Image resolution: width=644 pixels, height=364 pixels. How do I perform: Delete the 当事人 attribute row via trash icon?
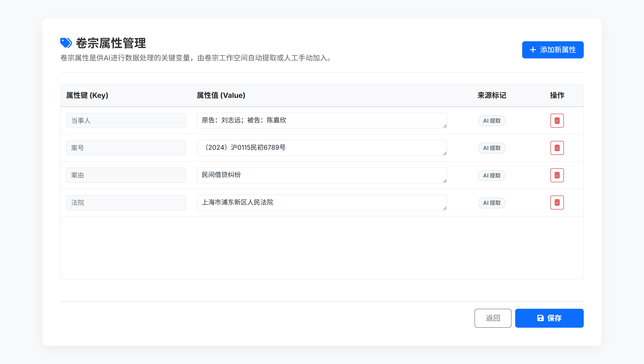tap(557, 120)
